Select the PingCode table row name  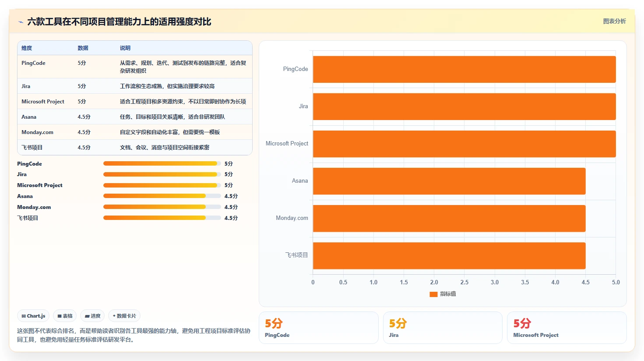(33, 63)
